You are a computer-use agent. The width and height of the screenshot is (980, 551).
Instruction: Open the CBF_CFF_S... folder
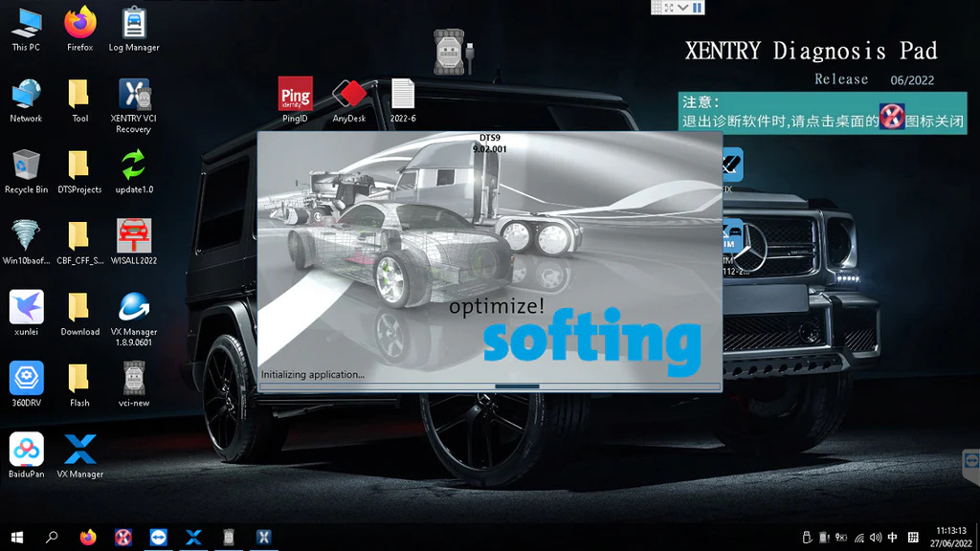pos(80,242)
